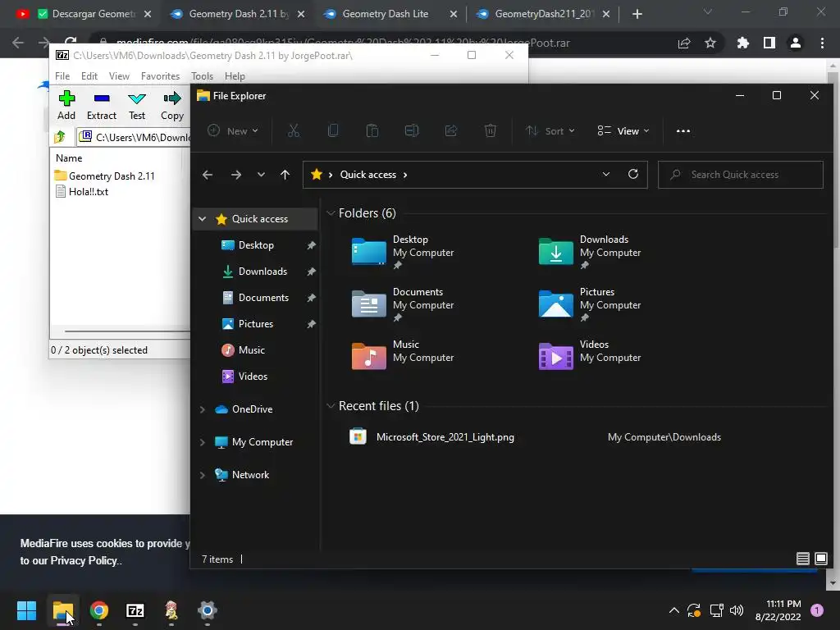Collapse the Recent files (1) group

coord(331,406)
